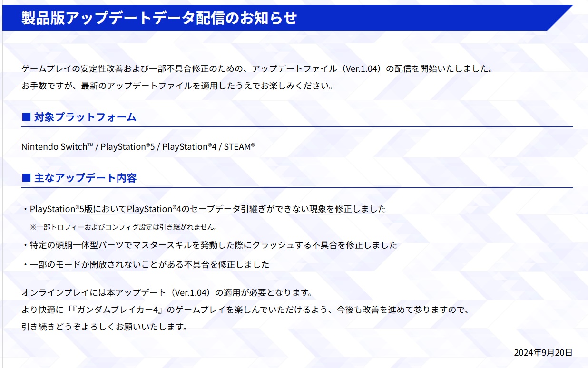Click STEAM® in the platform list
This screenshot has width=588, height=368.
tap(239, 147)
